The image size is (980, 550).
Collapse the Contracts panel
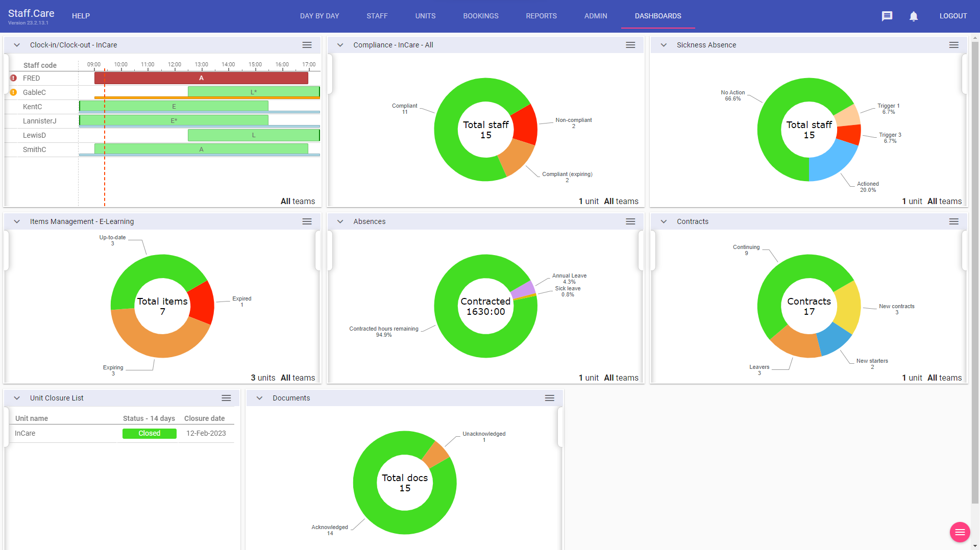tap(664, 221)
